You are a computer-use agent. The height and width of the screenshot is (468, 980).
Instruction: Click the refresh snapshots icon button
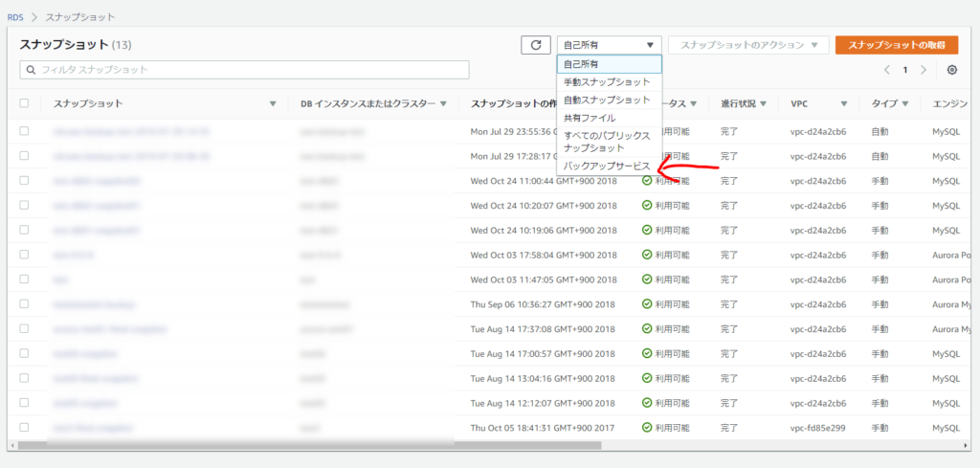coord(535,45)
